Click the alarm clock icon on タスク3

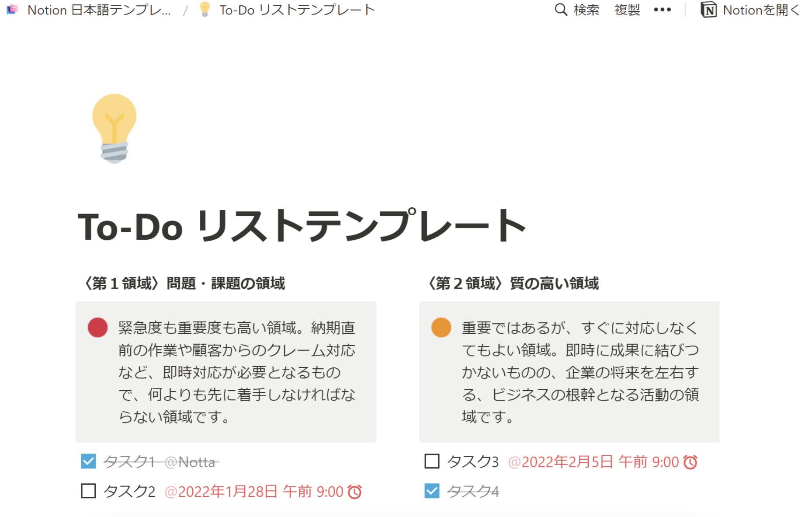point(690,462)
